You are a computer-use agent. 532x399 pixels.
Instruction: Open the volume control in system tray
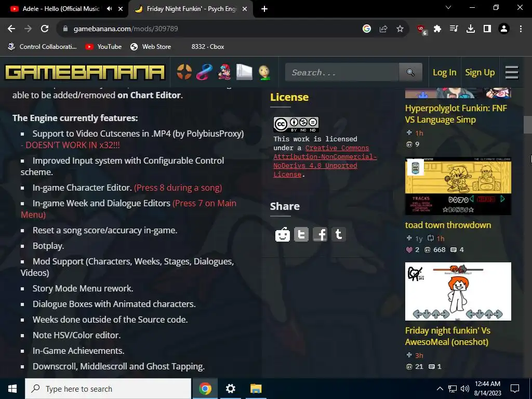point(465,389)
